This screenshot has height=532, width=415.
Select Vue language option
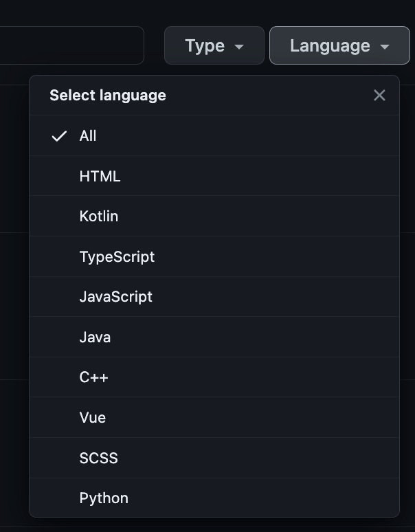coord(92,418)
